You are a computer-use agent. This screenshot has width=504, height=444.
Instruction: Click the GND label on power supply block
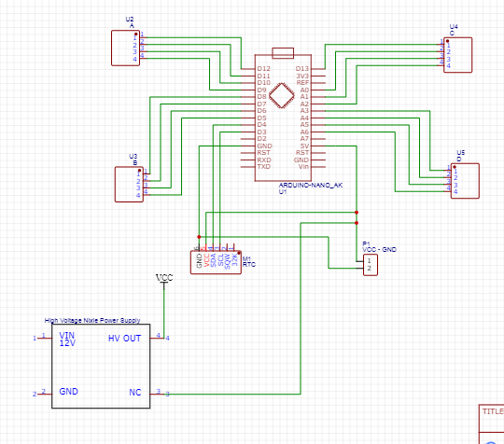[x=68, y=392]
